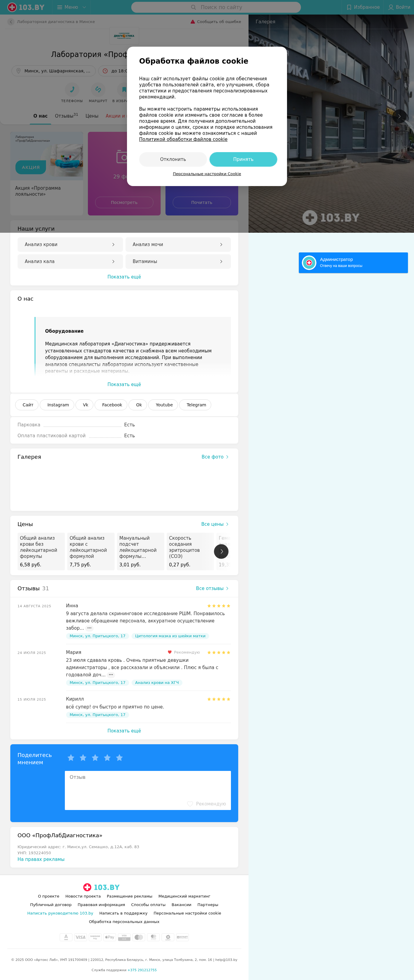414x980 pixels.
Task: Slide prices carousel with next arrow
Action: click(x=221, y=552)
